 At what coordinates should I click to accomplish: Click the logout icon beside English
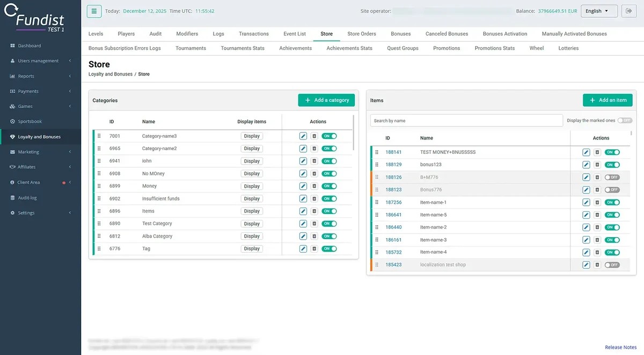pos(628,11)
